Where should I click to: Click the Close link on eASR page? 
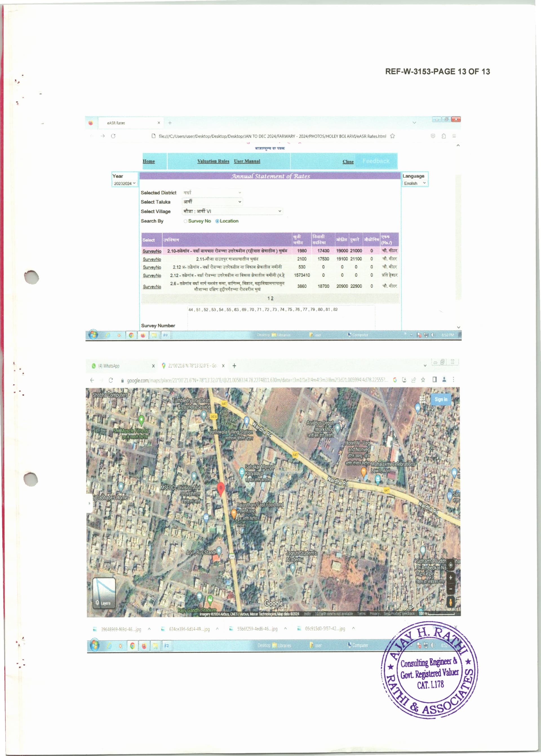tap(348, 161)
